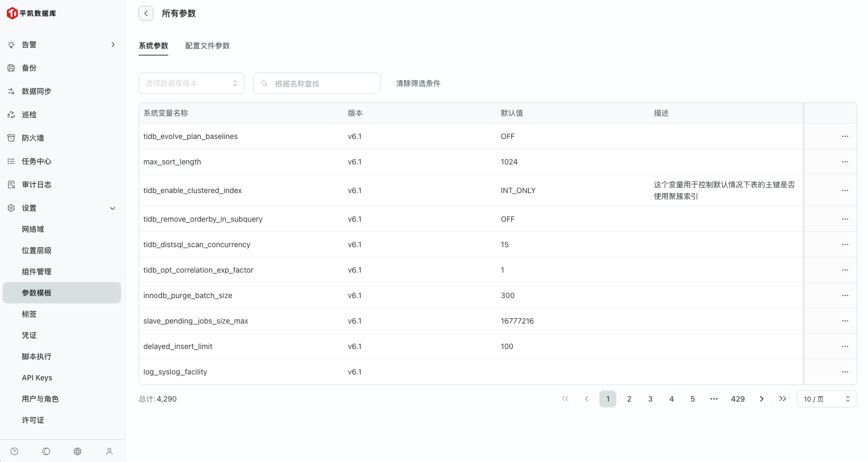Open 审计日志 in the sidebar

[37, 185]
